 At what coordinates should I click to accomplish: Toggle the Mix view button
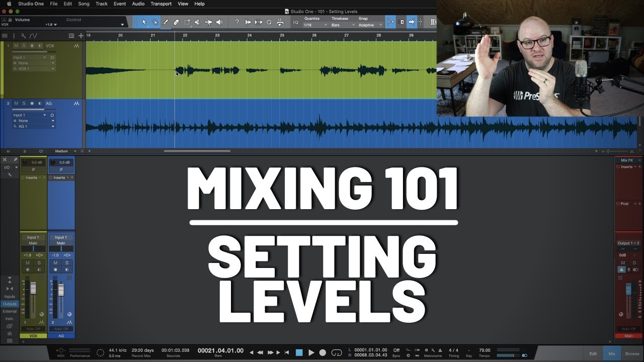pyautogui.click(x=612, y=354)
